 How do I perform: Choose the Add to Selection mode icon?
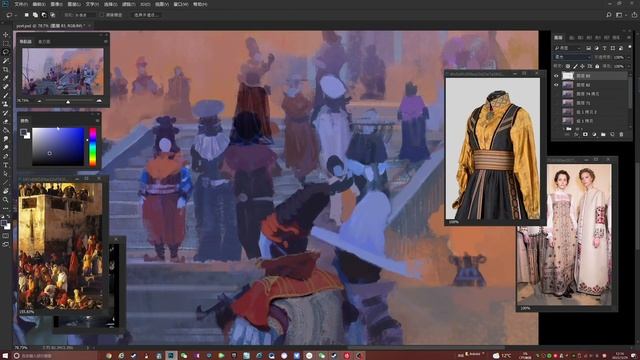[x=35, y=15]
